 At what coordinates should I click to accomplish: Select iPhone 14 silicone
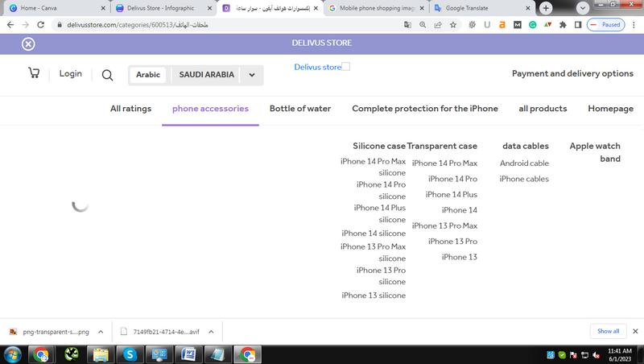click(x=374, y=233)
